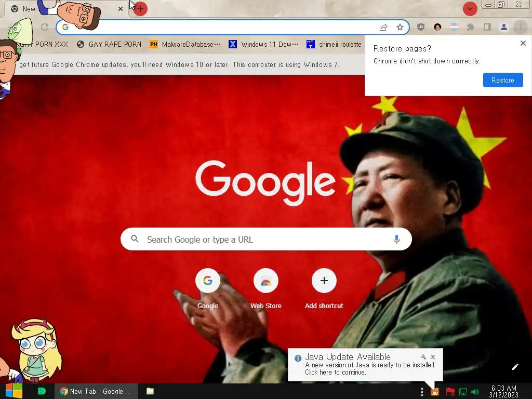Screen dimensions: 532x399
Task: Click the Restore button
Action: 503,80
